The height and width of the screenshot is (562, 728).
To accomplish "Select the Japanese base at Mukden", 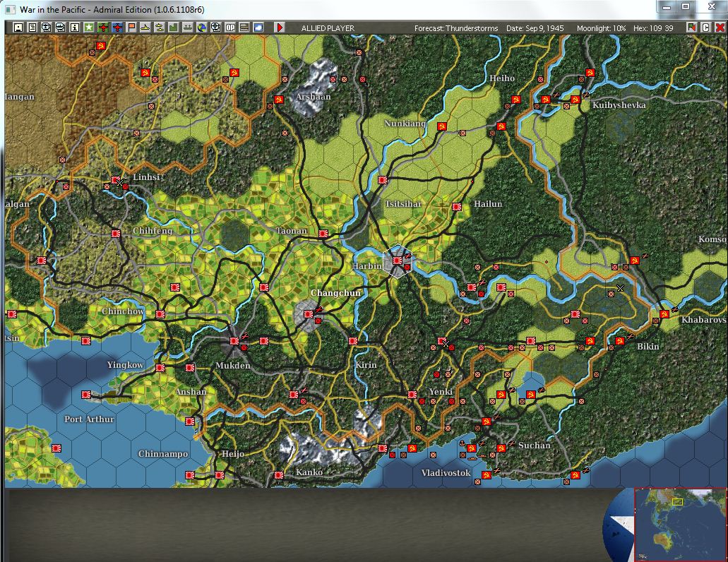I will point(234,341).
